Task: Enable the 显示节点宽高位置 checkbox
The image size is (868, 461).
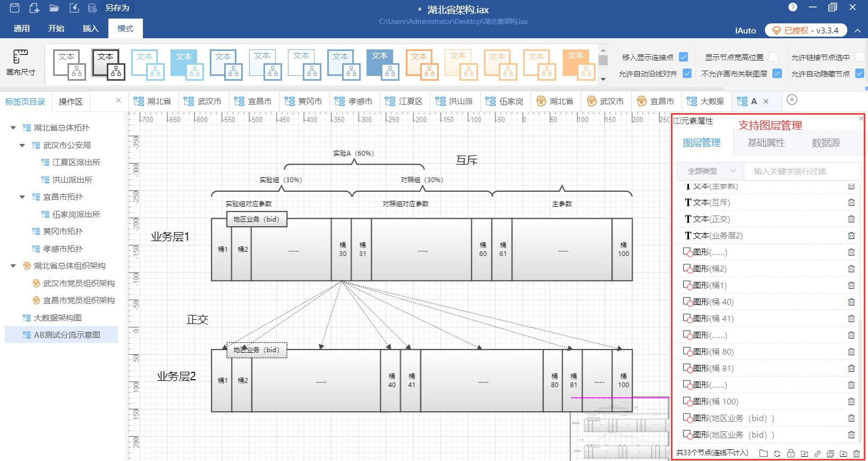Action: [x=773, y=57]
